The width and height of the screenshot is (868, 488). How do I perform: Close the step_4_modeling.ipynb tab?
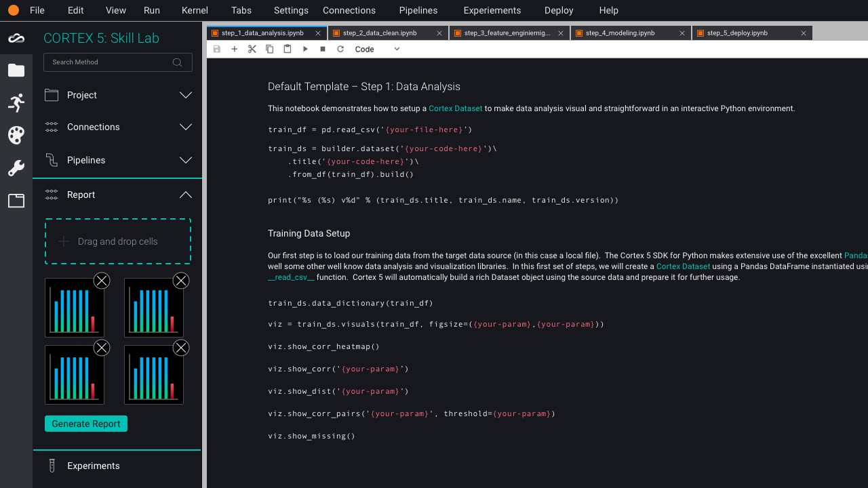683,33
